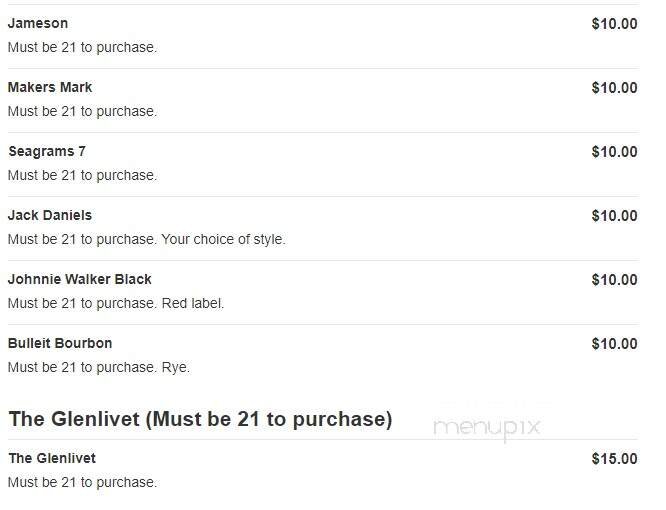666x510 pixels.
Task: Click the menupix watermark logo
Action: point(487,427)
